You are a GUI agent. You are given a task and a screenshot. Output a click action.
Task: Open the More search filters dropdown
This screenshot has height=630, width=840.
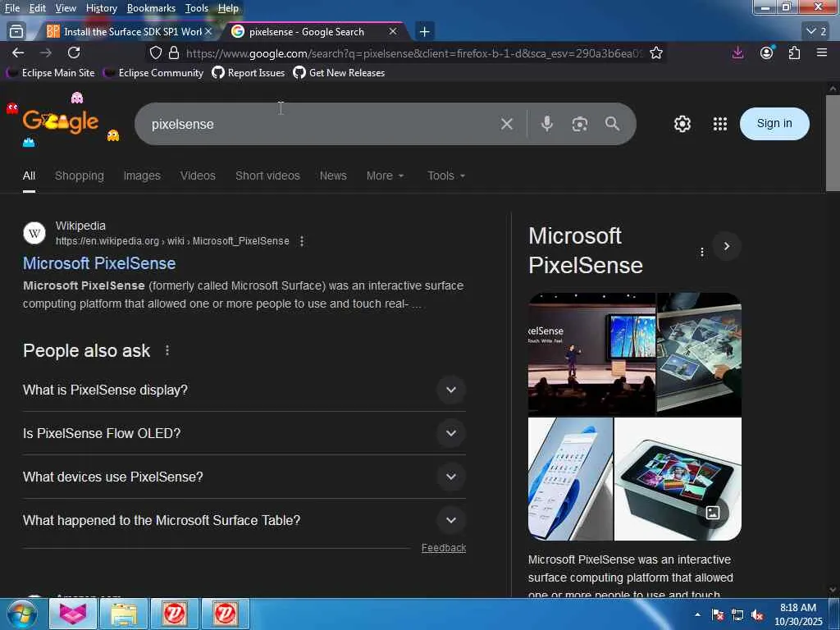coord(385,176)
